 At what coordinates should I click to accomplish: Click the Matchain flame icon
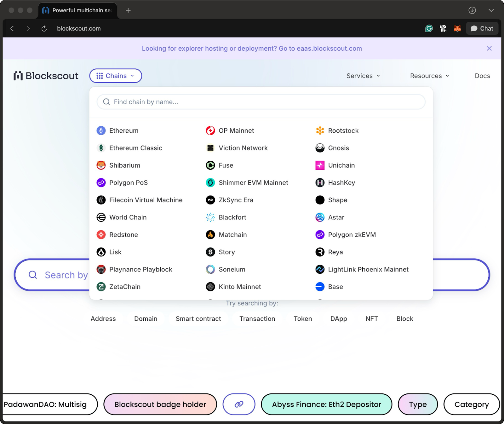tap(210, 235)
